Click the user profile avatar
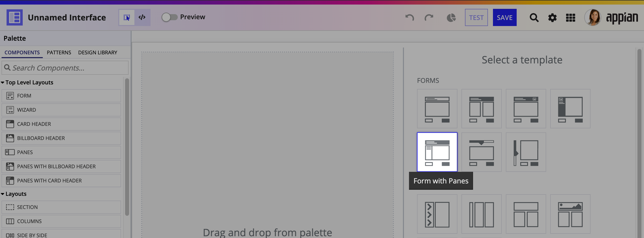Viewport: 644px width, 238px height. pyautogui.click(x=593, y=17)
